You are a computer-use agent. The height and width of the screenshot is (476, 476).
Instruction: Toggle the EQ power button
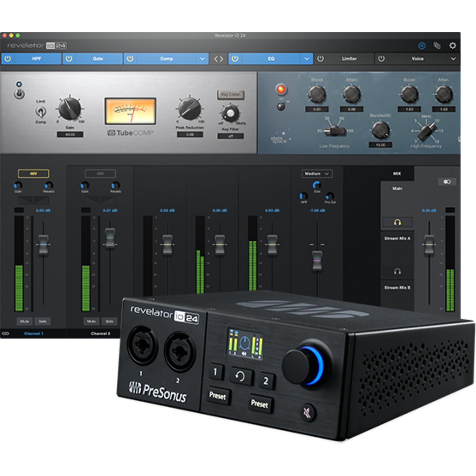point(235,59)
